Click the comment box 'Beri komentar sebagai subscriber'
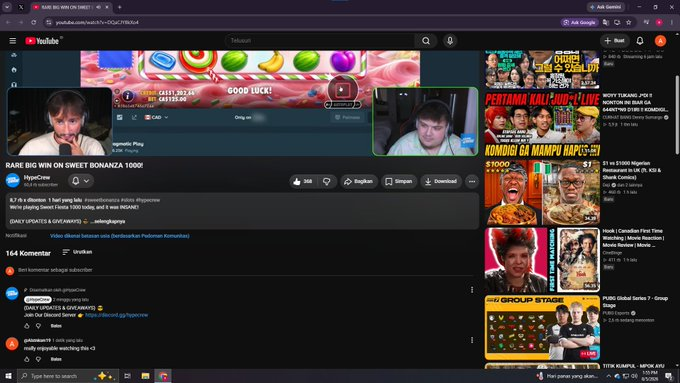 click(x=245, y=270)
